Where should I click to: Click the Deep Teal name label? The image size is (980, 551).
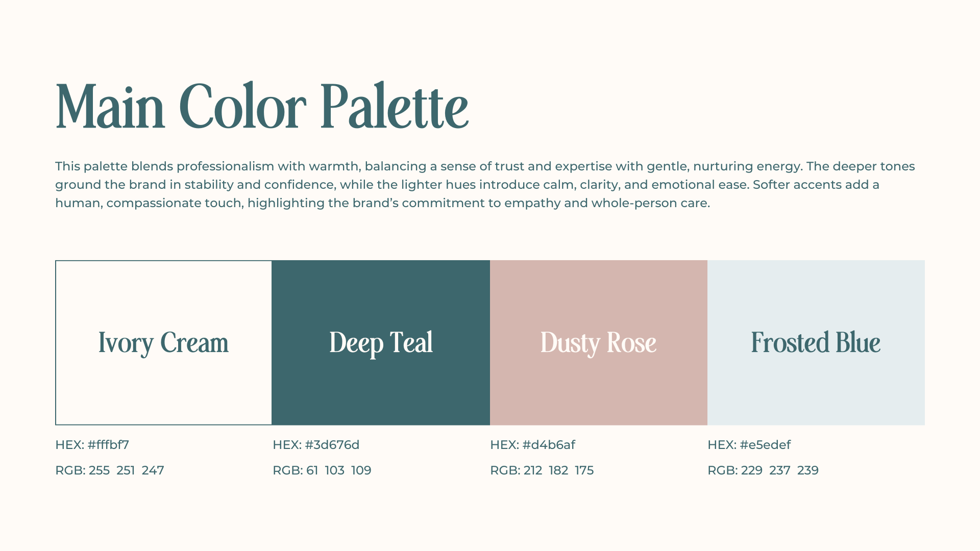pyautogui.click(x=381, y=343)
